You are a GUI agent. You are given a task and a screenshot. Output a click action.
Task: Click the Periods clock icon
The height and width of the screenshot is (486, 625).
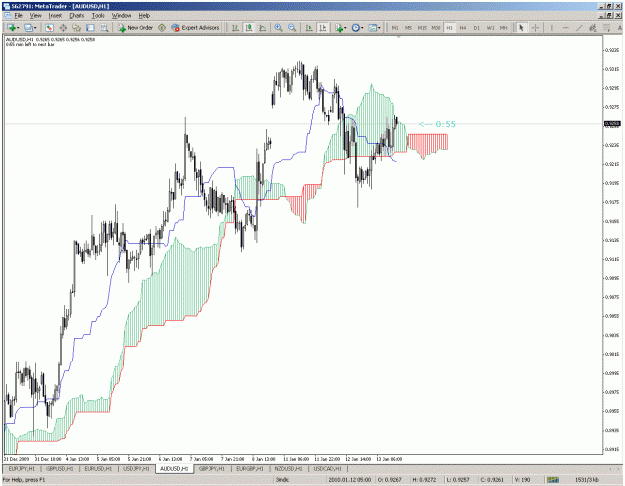click(355, 28)
